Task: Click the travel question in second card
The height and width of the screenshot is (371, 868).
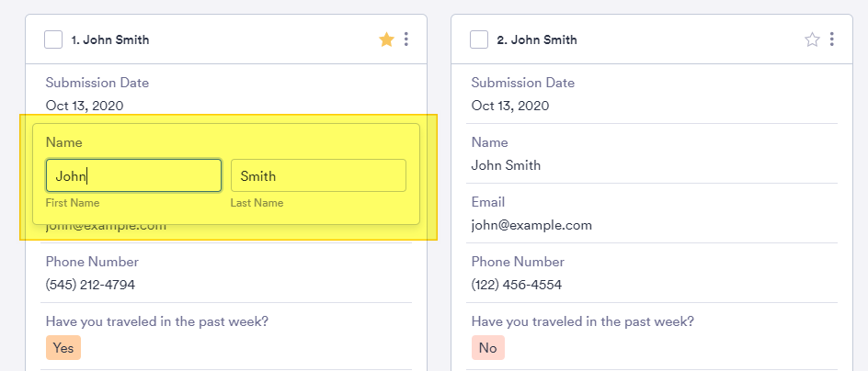Action: pos(582,321)
